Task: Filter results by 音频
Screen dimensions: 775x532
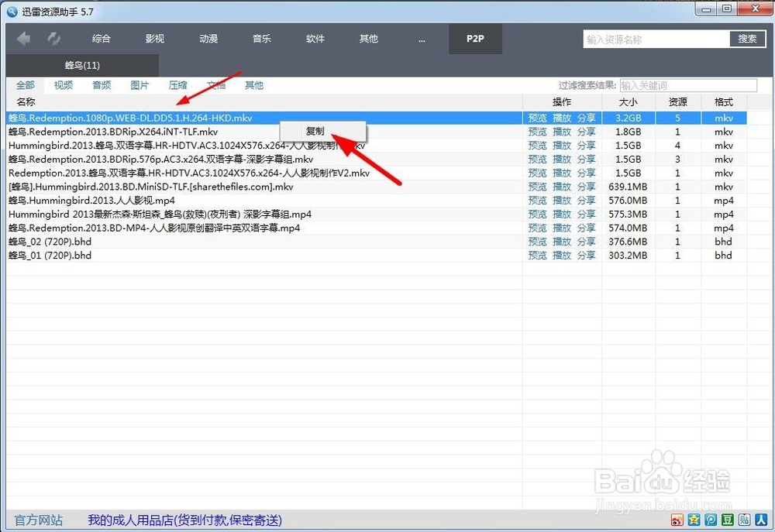Action: [102, 85]
